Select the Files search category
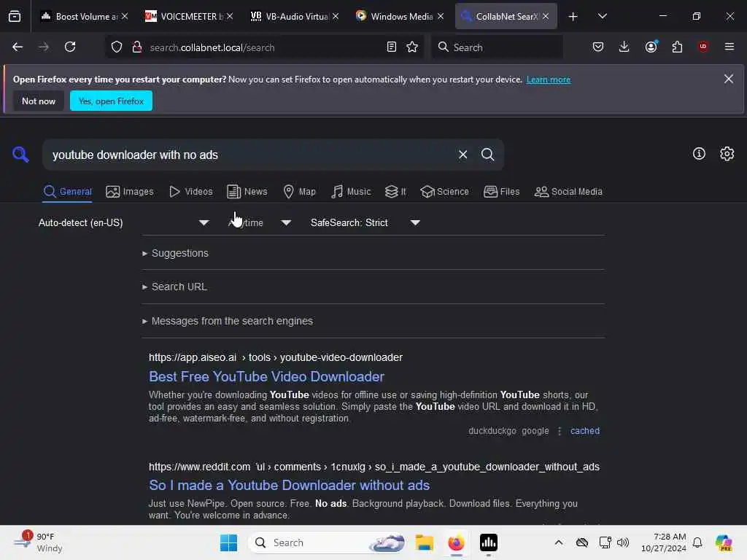 coord(502,192)
